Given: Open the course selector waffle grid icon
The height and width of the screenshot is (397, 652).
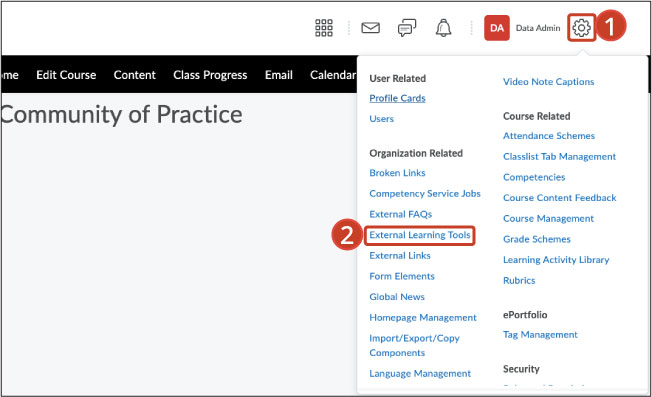Looking at the screenshot, I should click(324, 28).
